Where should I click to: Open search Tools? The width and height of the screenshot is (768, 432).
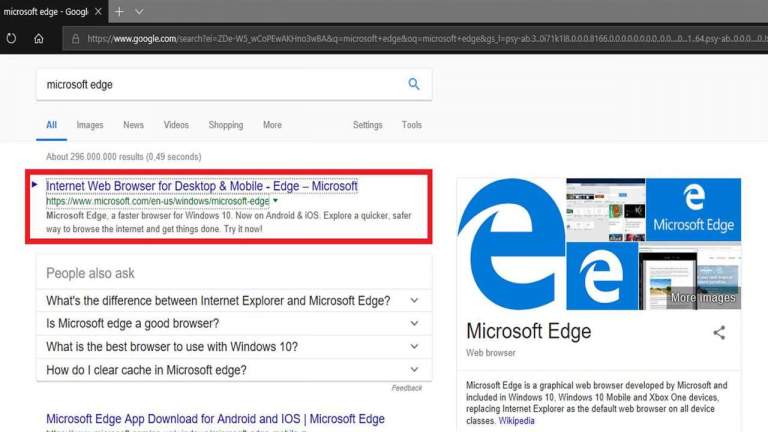point(411,125)
